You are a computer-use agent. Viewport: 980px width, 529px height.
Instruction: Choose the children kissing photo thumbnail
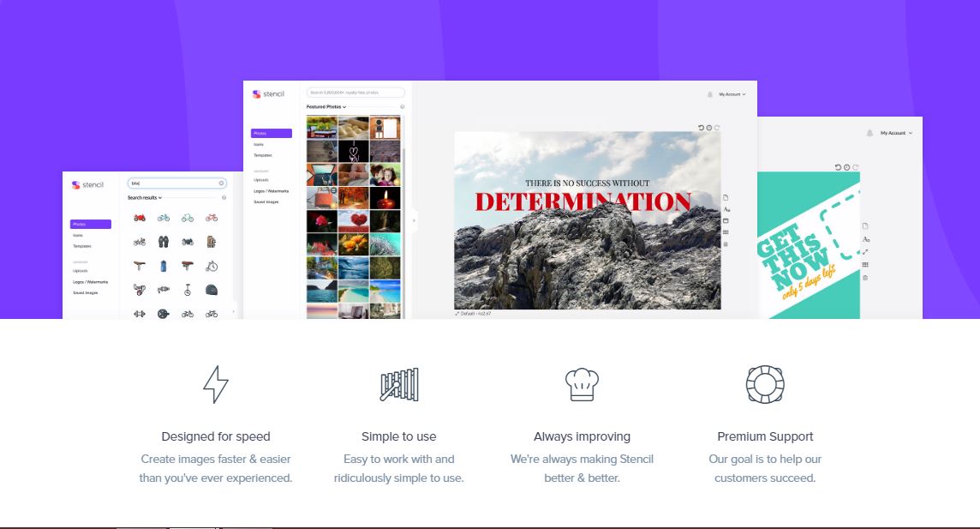click(x=385, y=175)
